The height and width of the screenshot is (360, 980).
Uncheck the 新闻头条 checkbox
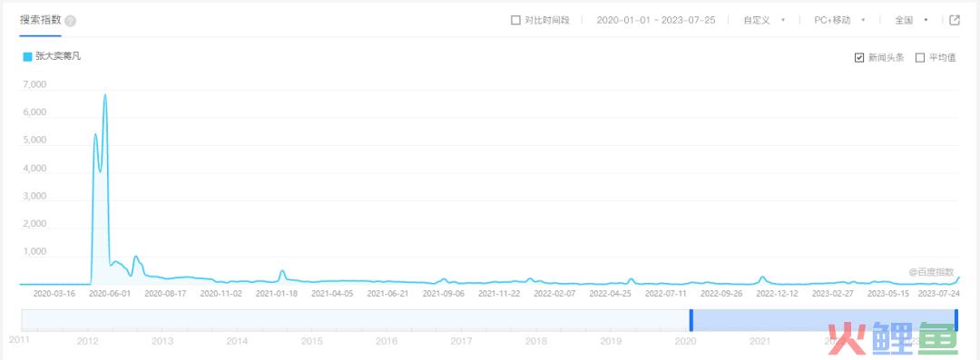pyautogui.click(x=859, y=57)
